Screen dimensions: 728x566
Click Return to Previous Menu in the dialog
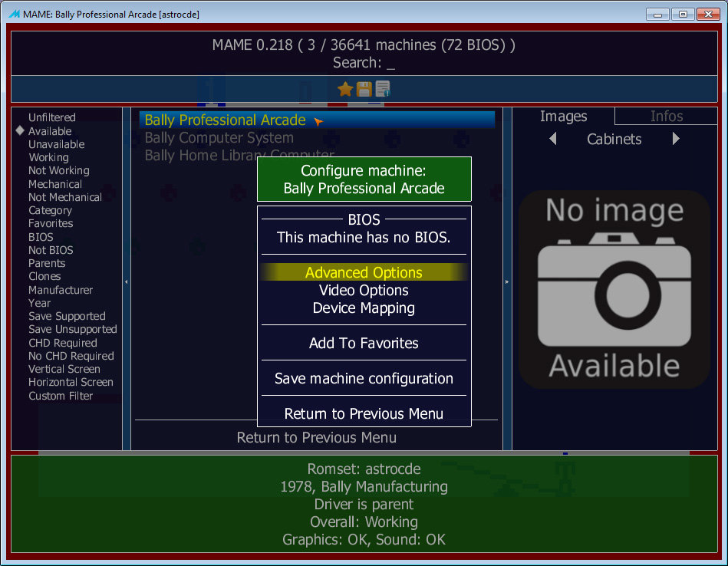364,413
